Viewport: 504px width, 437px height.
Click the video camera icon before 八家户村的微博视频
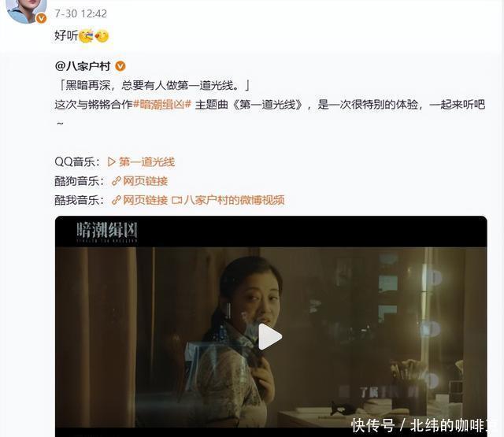pos(176,201)
